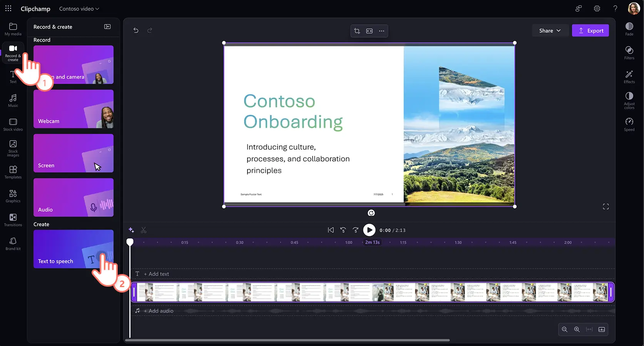This screenshot has height=346, width=644.
Task: Collapse the Record & create panel
Action: [x=107, y=27]
